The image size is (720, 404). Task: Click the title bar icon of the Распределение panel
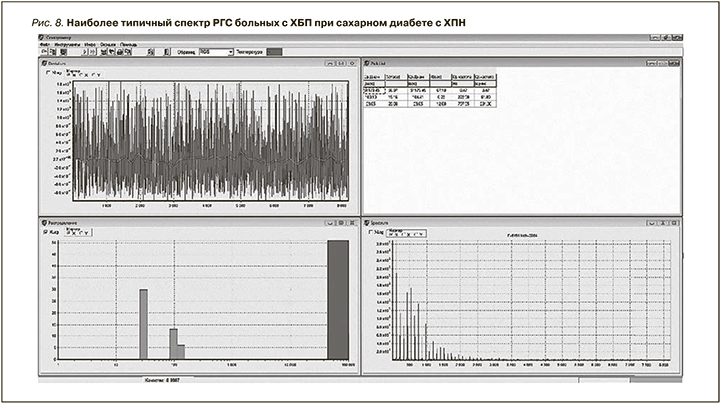pyautogui.click(x=44, y=222)
